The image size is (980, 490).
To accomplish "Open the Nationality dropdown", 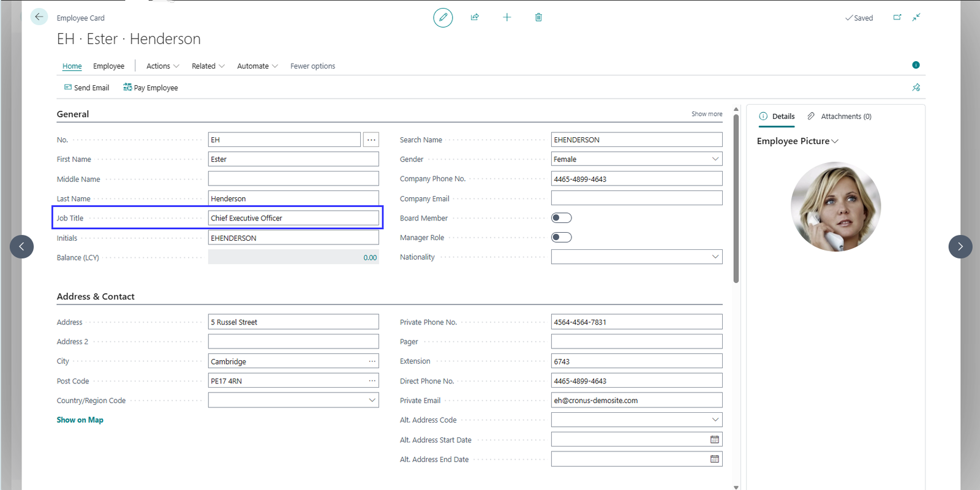I will click(x=715, y=257).
